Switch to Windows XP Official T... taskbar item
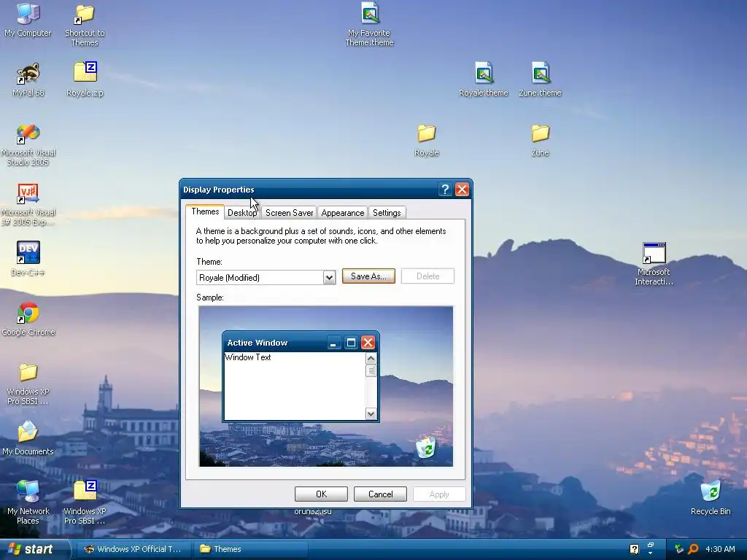This screenshot has width=747, height=560. (x=133, y=549)
